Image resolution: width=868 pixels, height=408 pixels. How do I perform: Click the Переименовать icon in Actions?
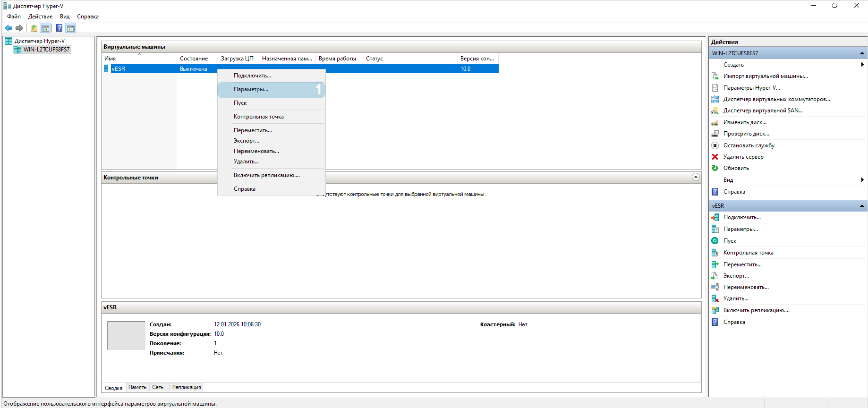point(715,287)
